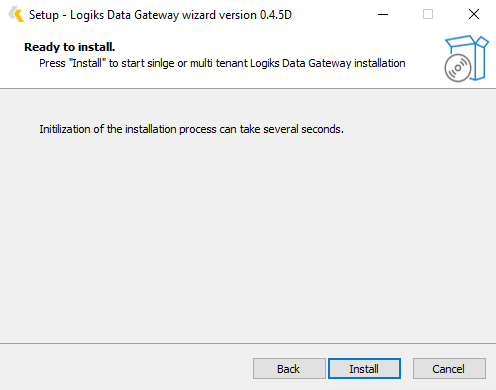Image resolution: width=496 pixels, height=390 pixels.
Task: Cancel the Logiks Data Gateway setup
Action: (449, 369)
